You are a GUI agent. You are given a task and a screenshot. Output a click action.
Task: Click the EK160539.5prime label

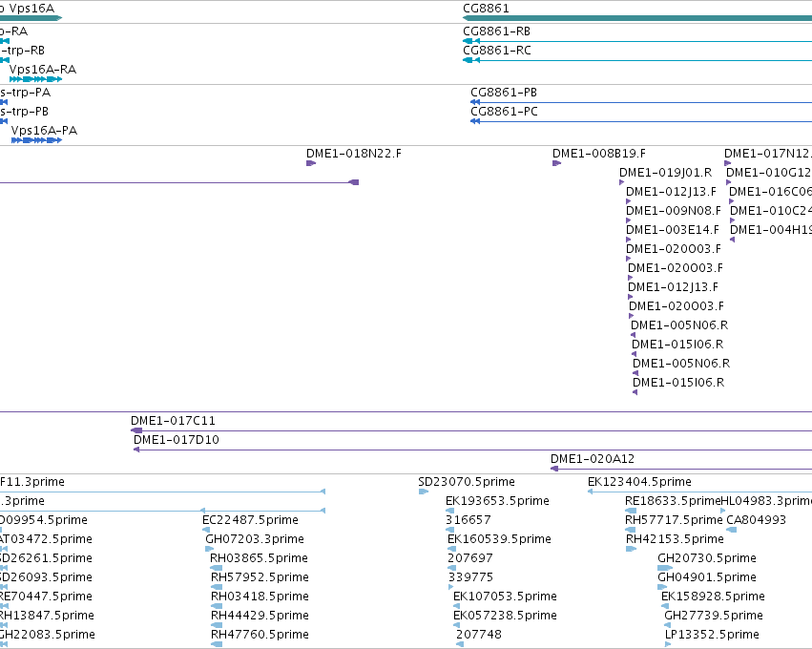pos(499,539)
